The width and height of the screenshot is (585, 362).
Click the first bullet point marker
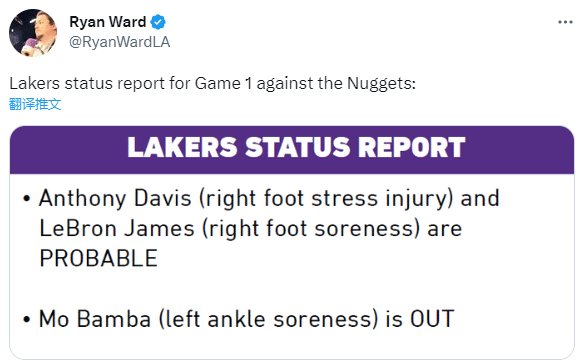tap(26, 199)
